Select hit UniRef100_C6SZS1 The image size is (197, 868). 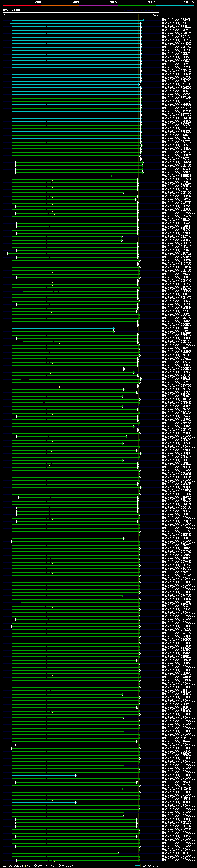(x=177, y=125)
